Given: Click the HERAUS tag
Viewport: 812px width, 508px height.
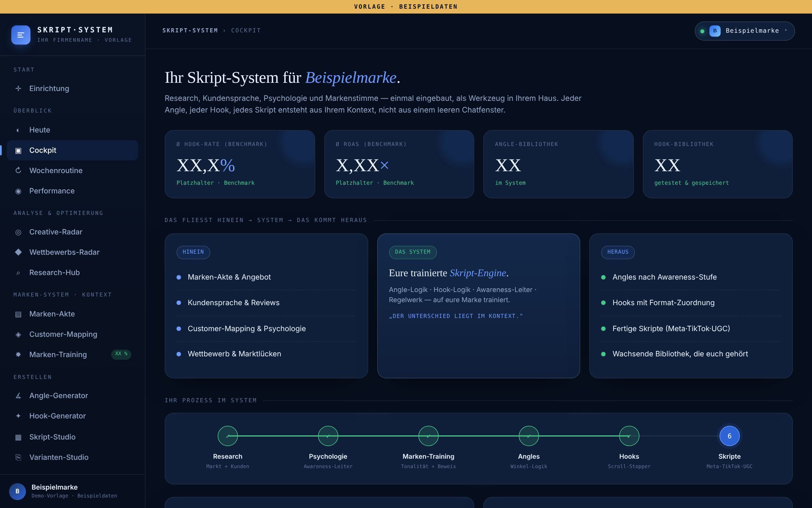Looking at the screenshot, I should click(x=618, y=252).
